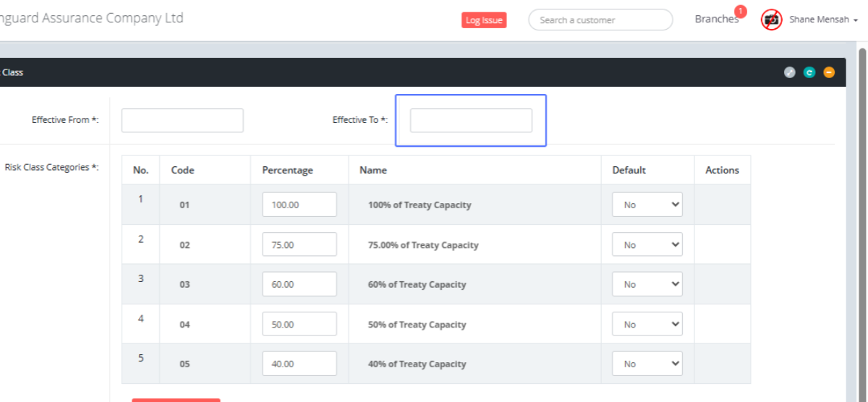Click the 100.00 percentage input
The width and height of the screenshot is (868, 402).
pyautogui.click(x=299, y=205)
